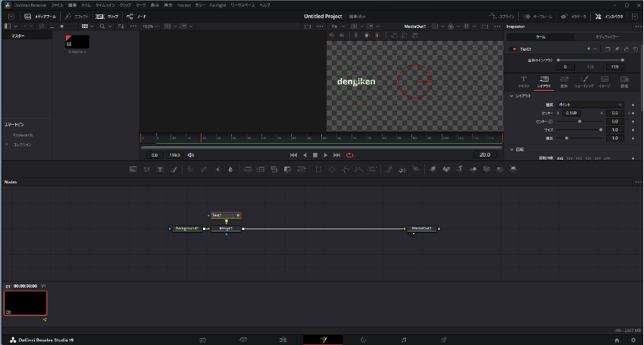Switch to the Fairlight page icon
The height and width of the screenshot is (345, 644).
click(x=404, y=340)
